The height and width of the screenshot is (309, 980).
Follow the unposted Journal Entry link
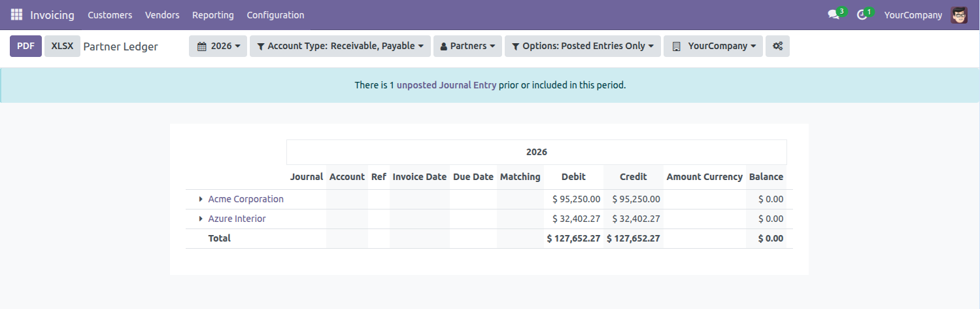coord(447,85)
